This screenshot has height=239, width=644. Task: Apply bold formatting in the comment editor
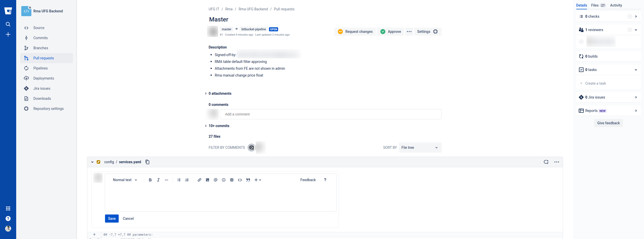[x=150, y=180]
